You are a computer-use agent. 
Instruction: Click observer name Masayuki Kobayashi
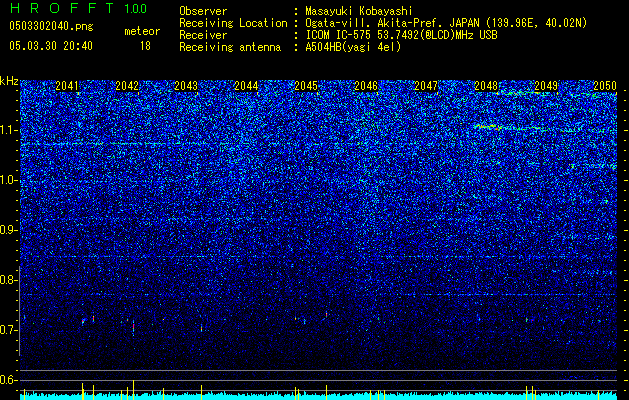[359, 11]
